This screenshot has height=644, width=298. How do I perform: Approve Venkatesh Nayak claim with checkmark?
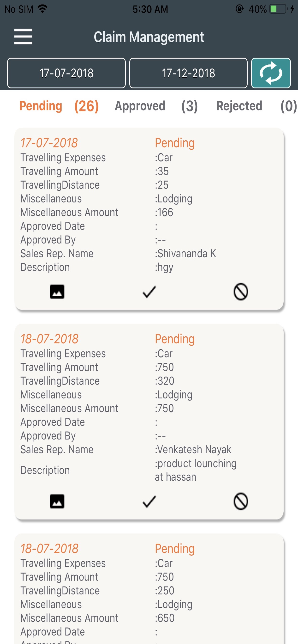(149, 501)
